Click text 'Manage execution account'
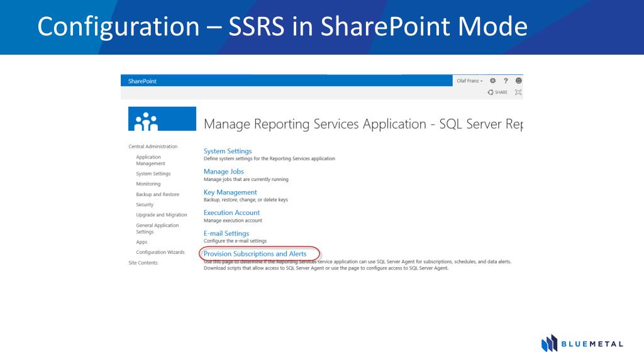The width and height of the screenshot is (644, 362). [x=233, y=221]
